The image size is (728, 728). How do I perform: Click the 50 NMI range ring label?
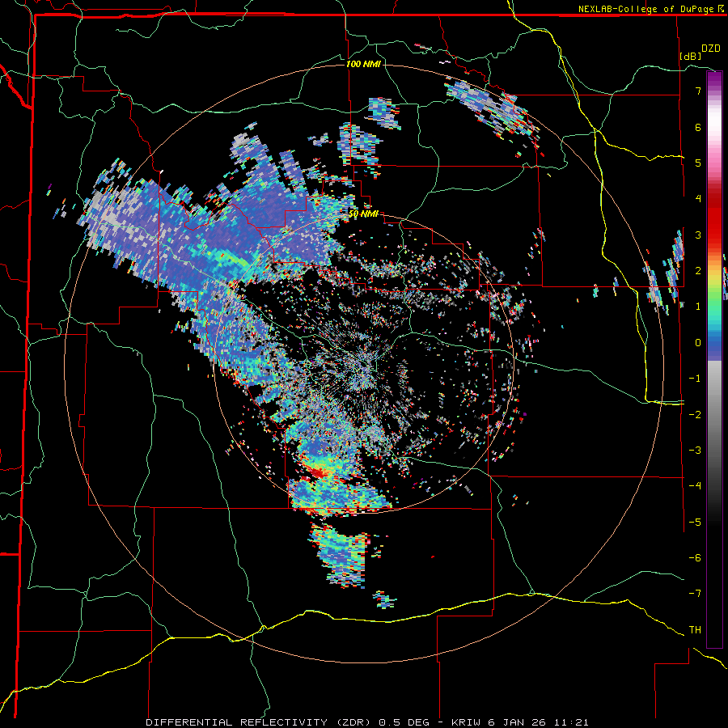point(363,214)
